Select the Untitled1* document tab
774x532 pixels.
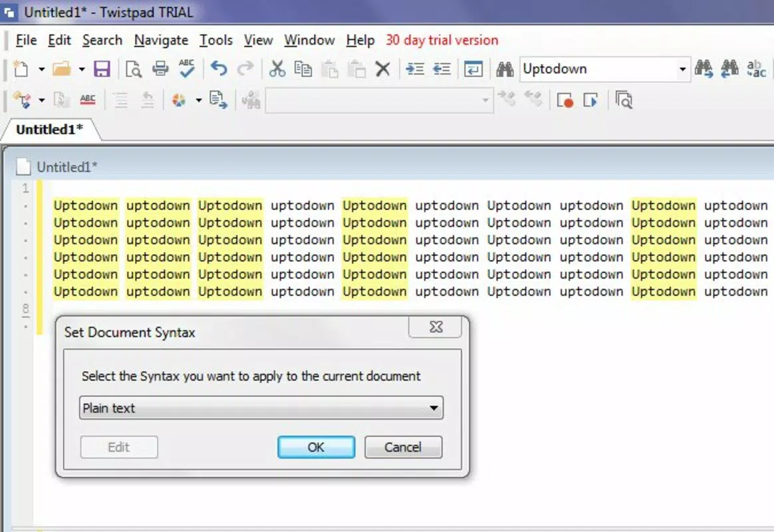tap(49, 129)
